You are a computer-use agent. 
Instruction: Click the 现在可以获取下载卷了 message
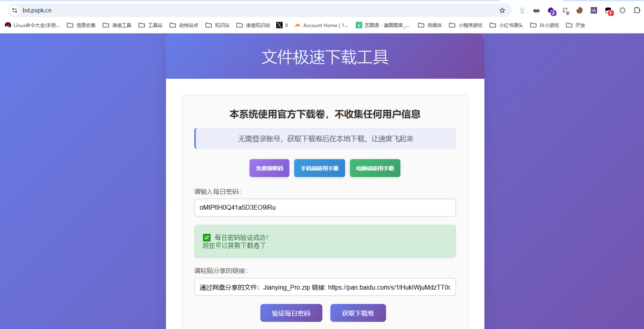234,246
